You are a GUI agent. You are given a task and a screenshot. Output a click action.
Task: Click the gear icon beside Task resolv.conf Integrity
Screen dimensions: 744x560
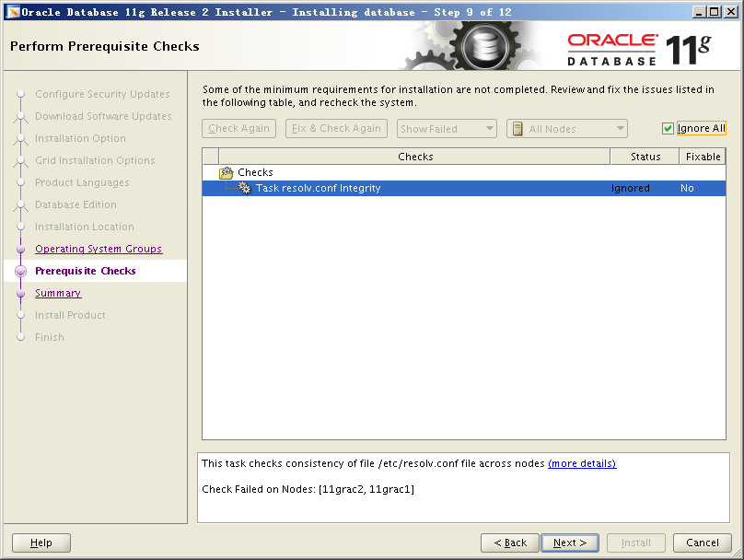coord(245,188)
